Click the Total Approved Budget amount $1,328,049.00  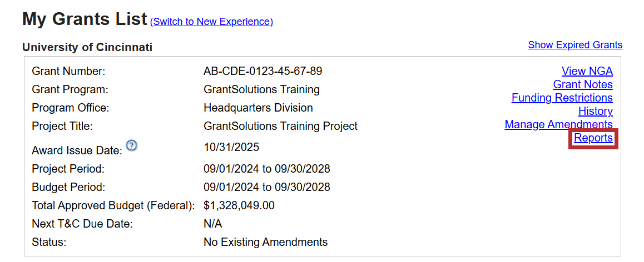(239, 205)
